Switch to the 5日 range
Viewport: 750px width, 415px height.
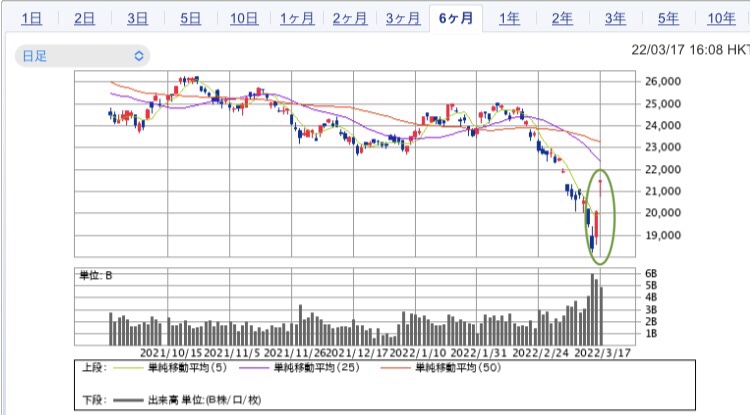(190, 19)
